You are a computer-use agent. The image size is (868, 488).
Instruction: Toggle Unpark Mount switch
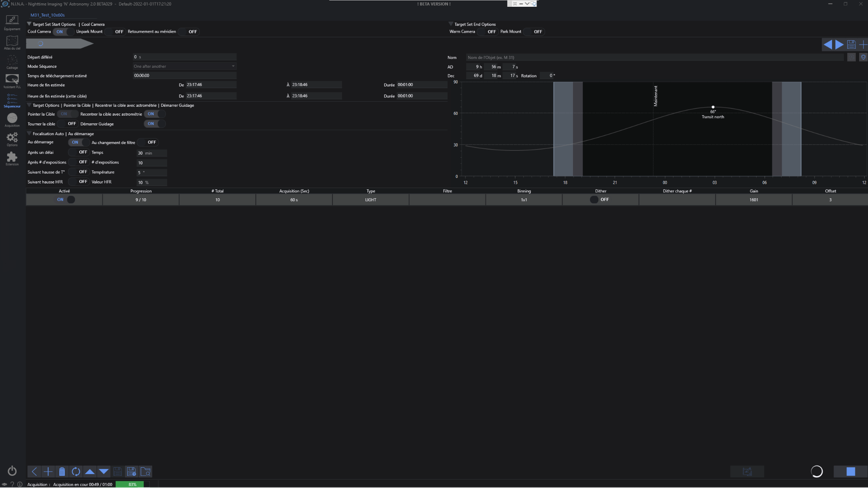(x=115, y=32)
